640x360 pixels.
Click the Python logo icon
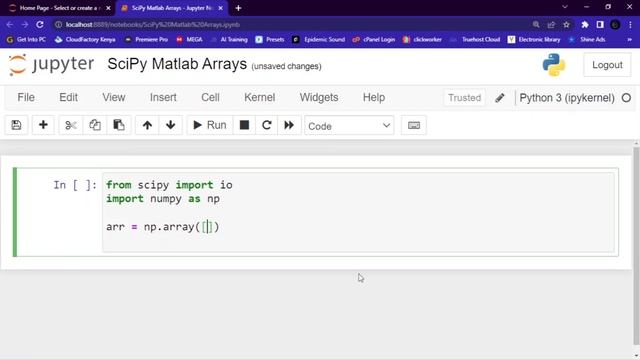click(554, 65)
